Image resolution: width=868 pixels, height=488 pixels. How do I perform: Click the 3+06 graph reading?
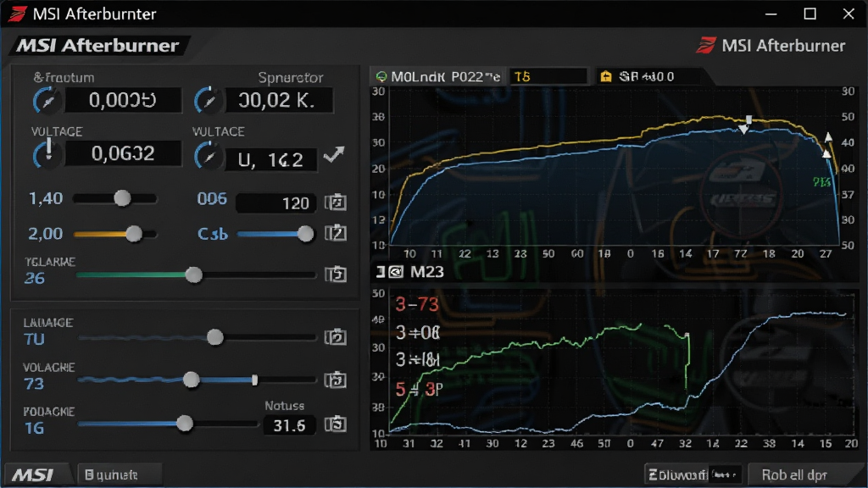click(x=418, y=332)
